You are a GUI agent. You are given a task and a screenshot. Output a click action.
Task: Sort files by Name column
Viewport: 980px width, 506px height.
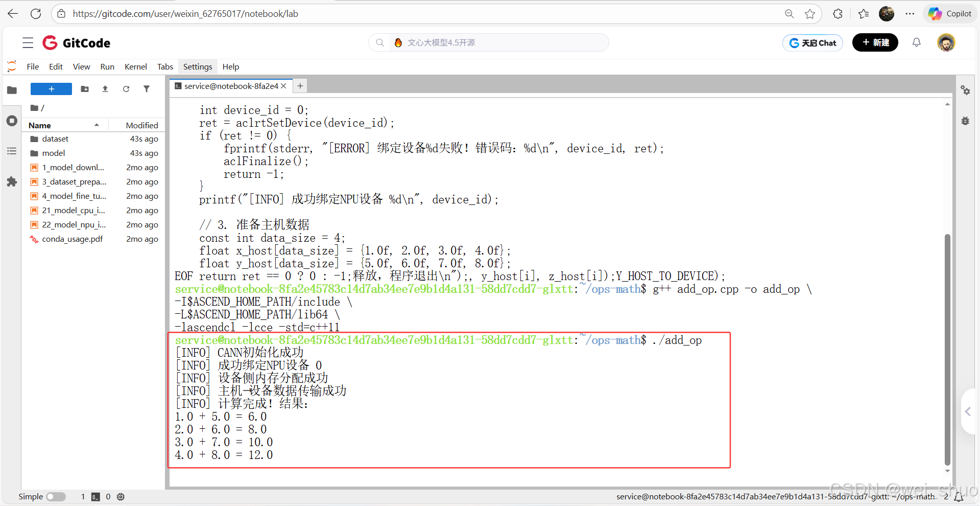point(64,125)
